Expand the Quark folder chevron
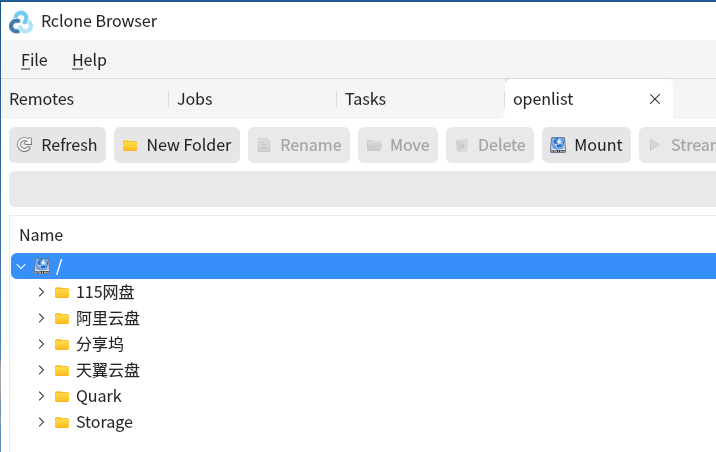The height and width of the screenshot is (452, 716). click(42, 396)
